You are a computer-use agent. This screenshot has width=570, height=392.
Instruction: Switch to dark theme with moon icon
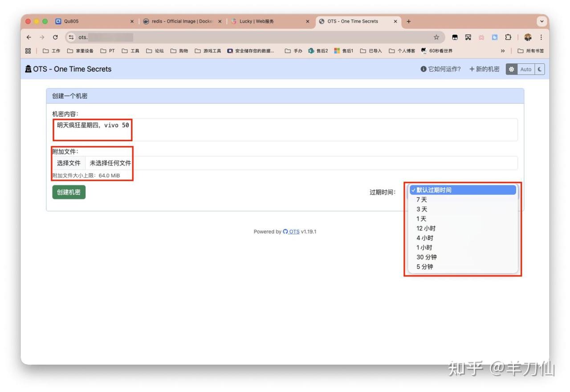pos(540,69)
